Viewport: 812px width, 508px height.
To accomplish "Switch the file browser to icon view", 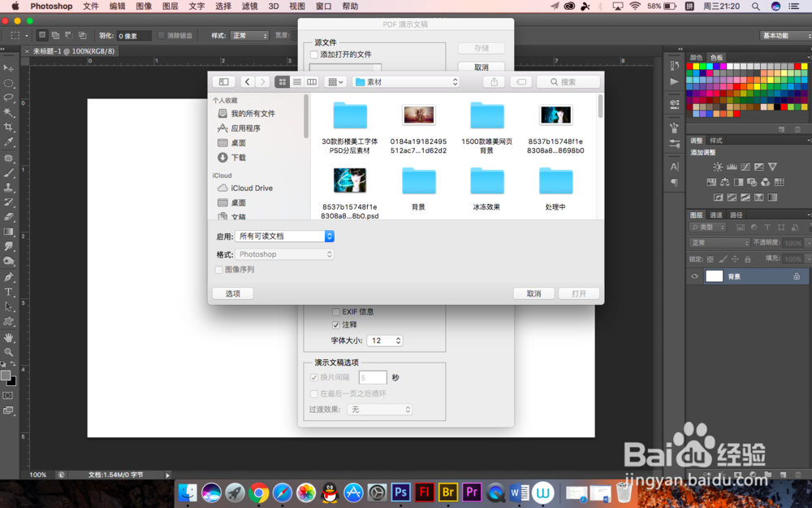I will point(282,81).
